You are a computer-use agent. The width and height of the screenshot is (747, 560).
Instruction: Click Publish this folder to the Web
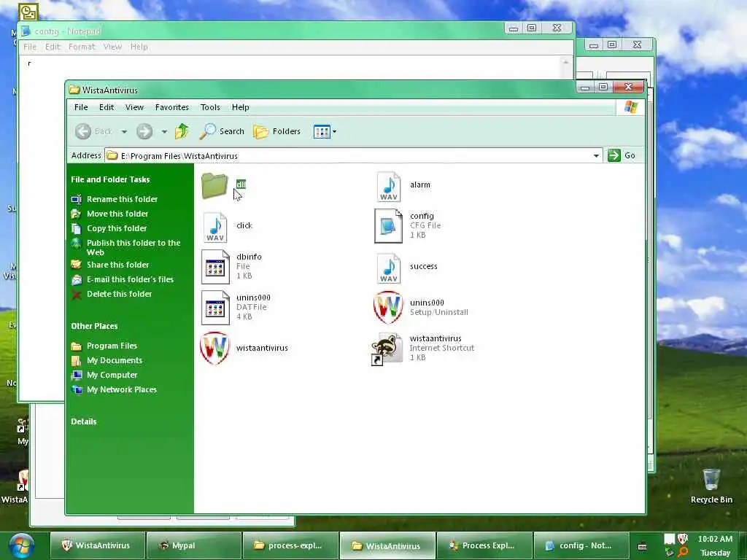(x=133, y=248)
